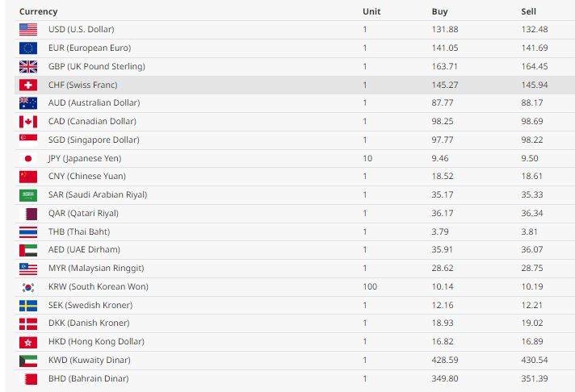Click the Saudi Arabian green flag icon
The width and height of the screenshot is (575, 392).
click(x=28, y=195)
